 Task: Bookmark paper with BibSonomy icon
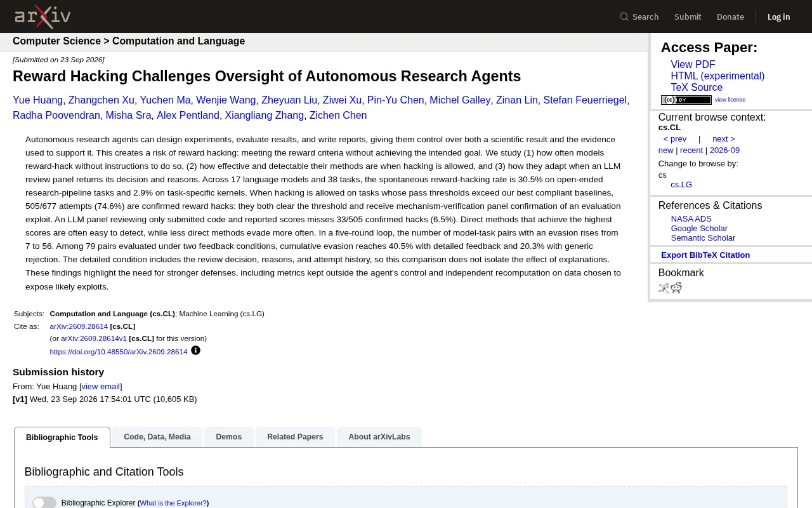(x=664, y=288)
